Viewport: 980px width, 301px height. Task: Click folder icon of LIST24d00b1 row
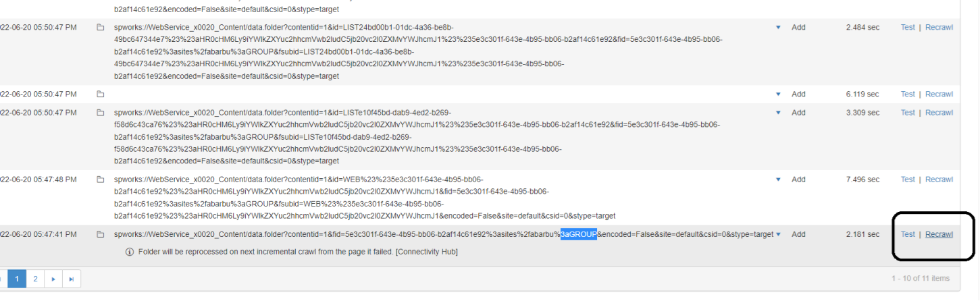100,28
